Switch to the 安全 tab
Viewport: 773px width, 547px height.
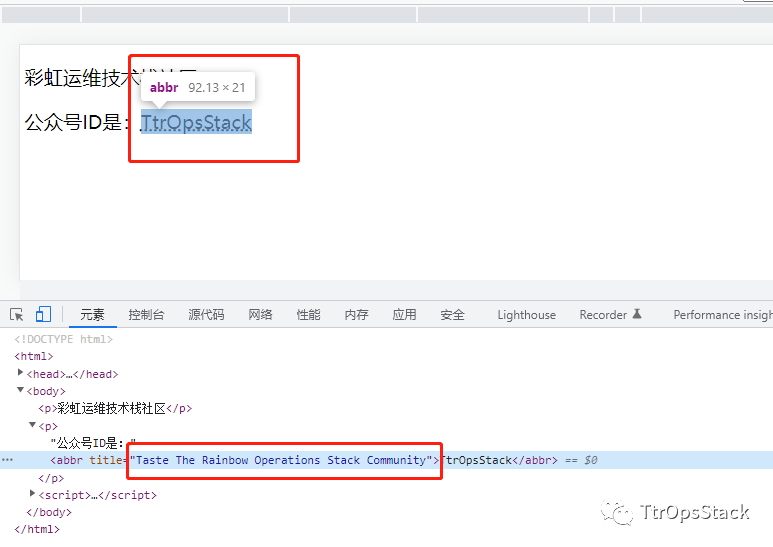click(453, 314)
